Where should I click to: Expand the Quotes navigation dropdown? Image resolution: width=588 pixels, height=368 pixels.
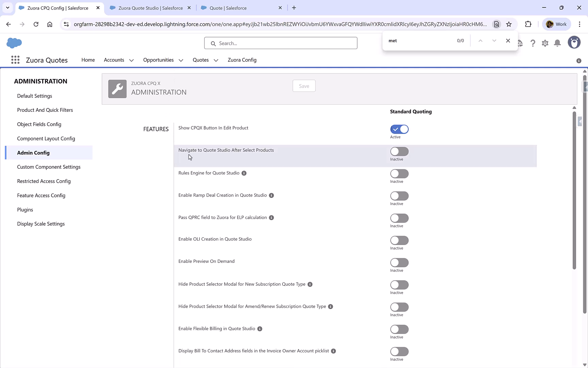[x=216, y=60]
